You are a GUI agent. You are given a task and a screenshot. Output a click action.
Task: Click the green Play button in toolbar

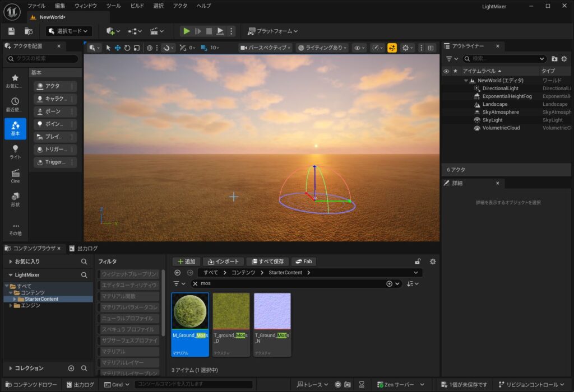click(x=187, y=31)
